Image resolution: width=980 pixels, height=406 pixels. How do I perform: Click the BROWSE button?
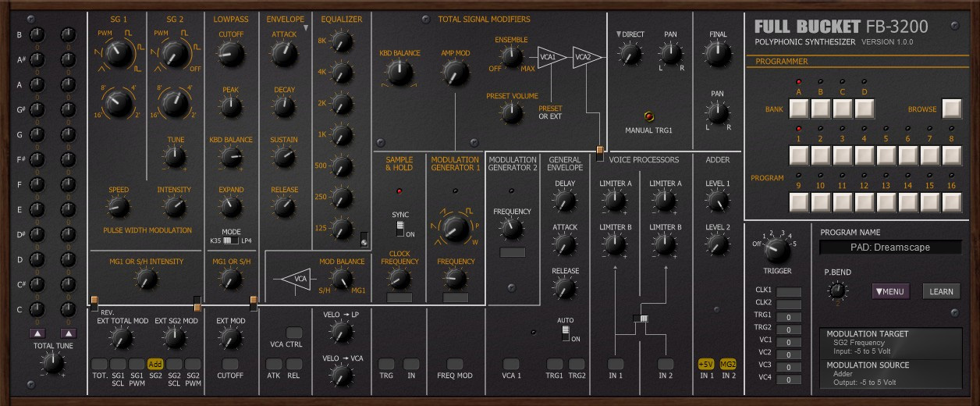pos(952,109)
